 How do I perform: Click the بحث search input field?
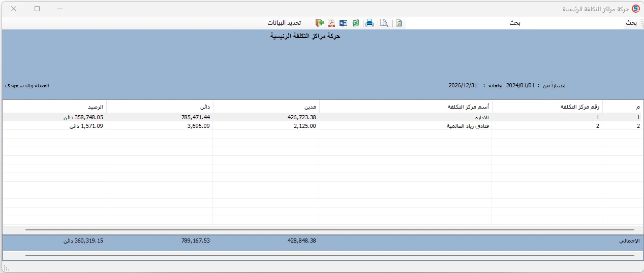pos(515,23)
